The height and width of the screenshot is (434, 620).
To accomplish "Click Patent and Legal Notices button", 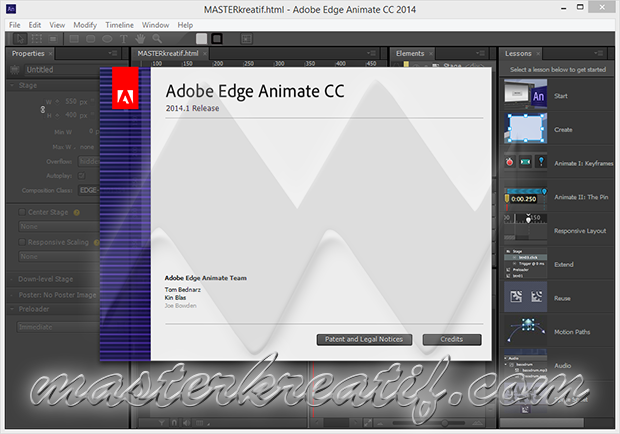I will tap(364, 340).
